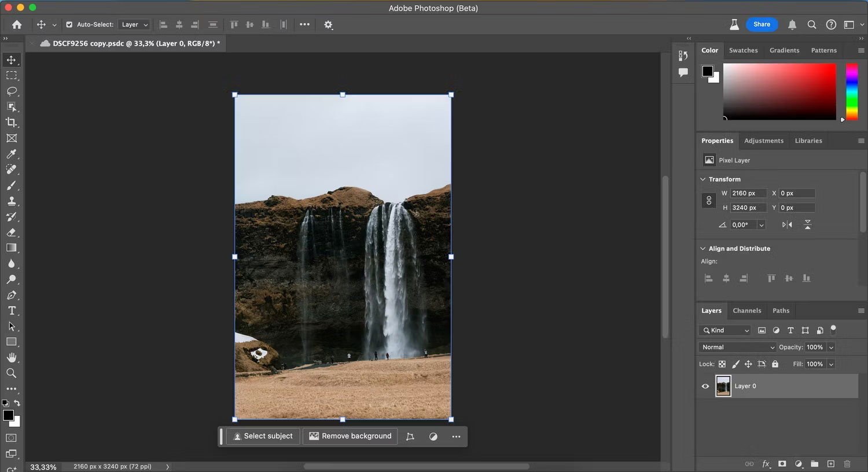Hide Layer 0 visibility

(x=705, y=386)
